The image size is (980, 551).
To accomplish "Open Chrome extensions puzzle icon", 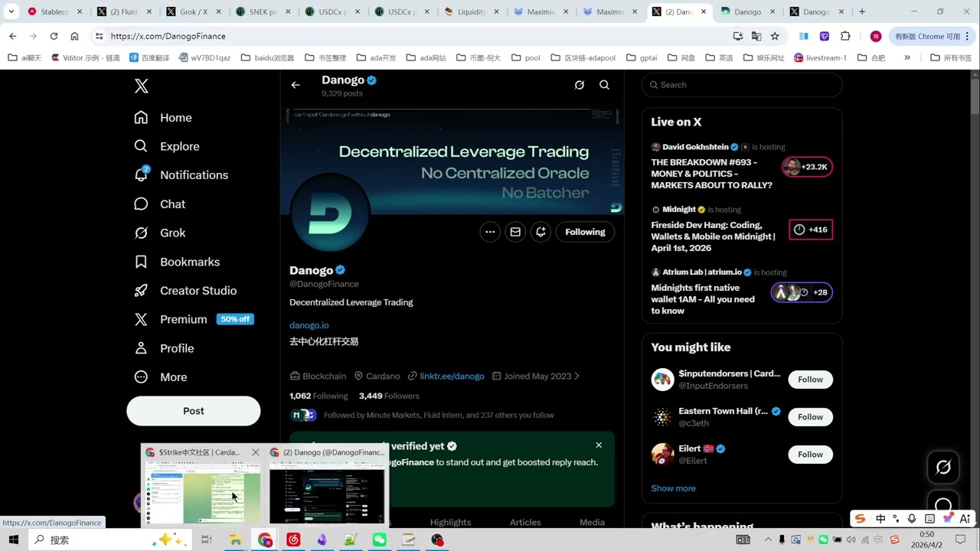I will pos(845,36).
